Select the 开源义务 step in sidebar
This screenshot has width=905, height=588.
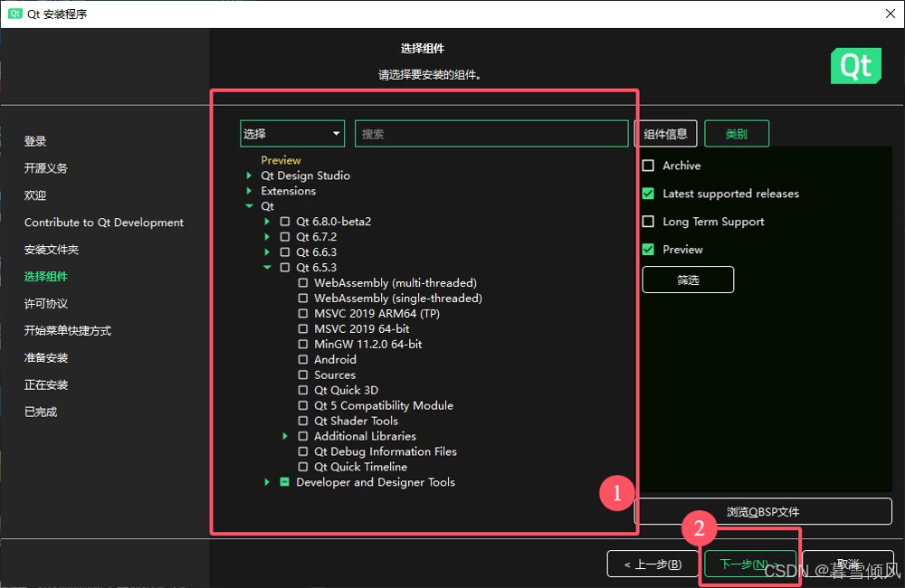point(45,168)
